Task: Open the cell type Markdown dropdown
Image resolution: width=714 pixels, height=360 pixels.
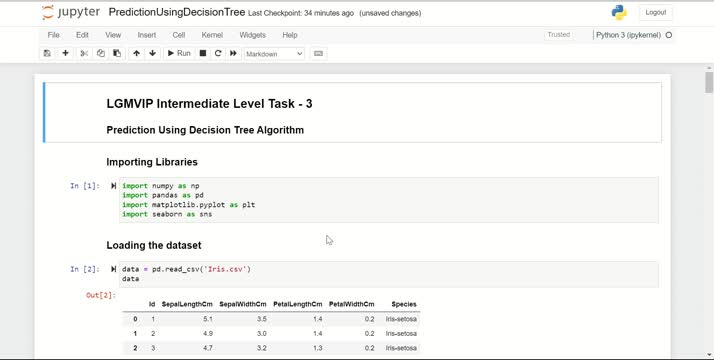Action: pyautogui.click(x=274, y=54)
